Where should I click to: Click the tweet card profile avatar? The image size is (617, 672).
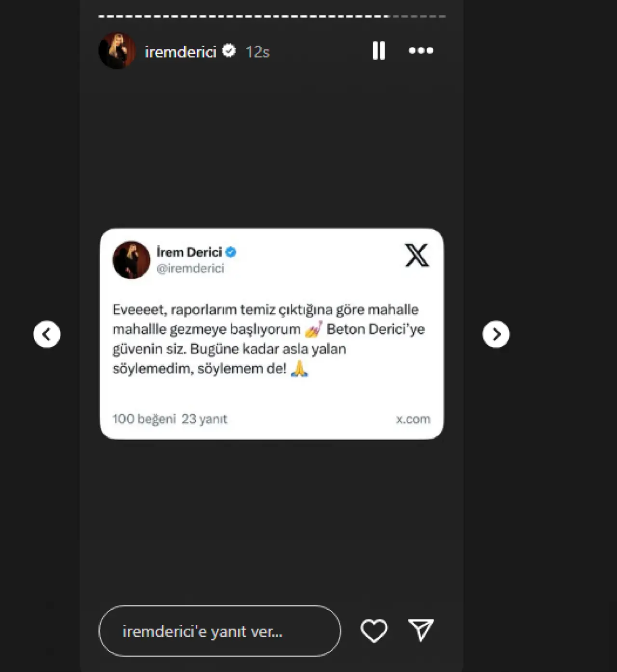pos(131,260)
